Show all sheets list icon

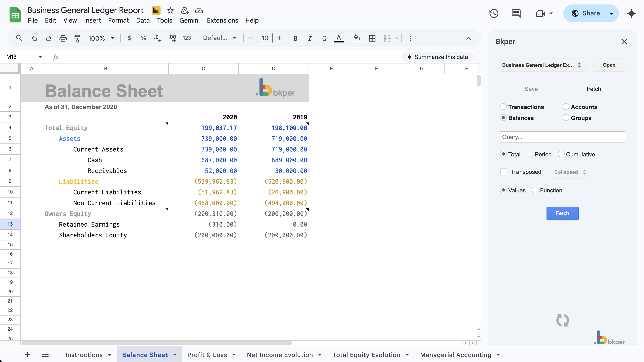pyautogui.click(x=45, y=354)
